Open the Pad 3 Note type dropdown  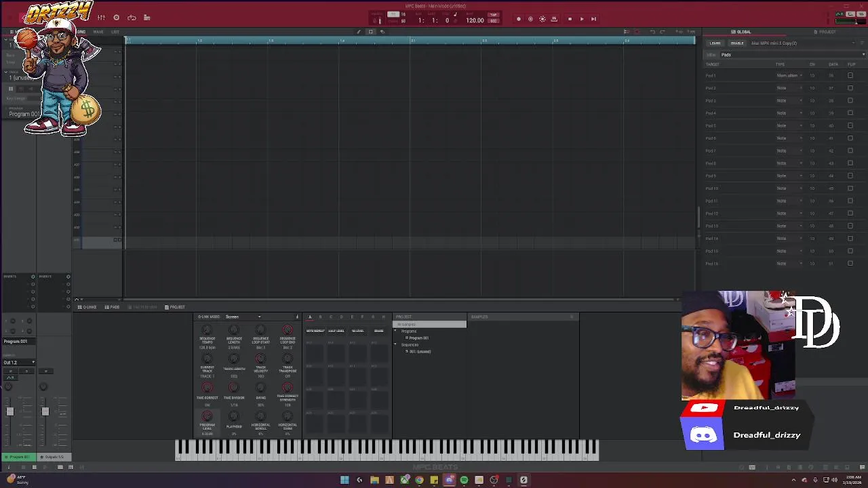click(789, 101)
